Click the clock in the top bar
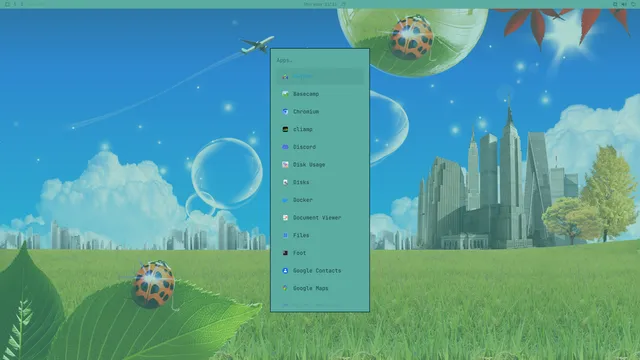The image size is (640, 360). [321, 4]
